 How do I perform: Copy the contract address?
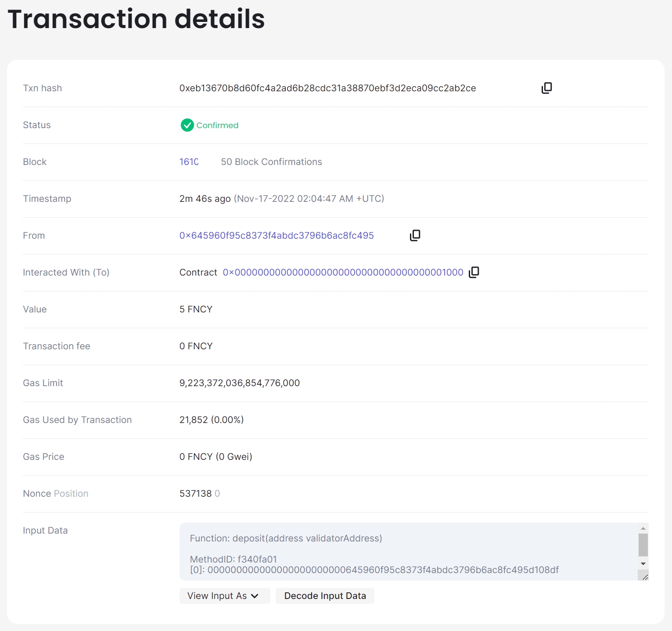click(474, 272)
